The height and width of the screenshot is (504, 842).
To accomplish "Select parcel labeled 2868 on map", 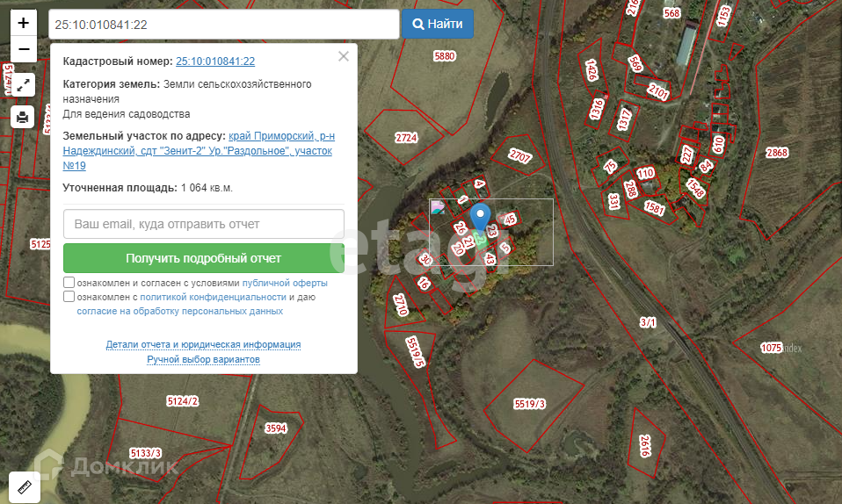I will click(776, 153).
